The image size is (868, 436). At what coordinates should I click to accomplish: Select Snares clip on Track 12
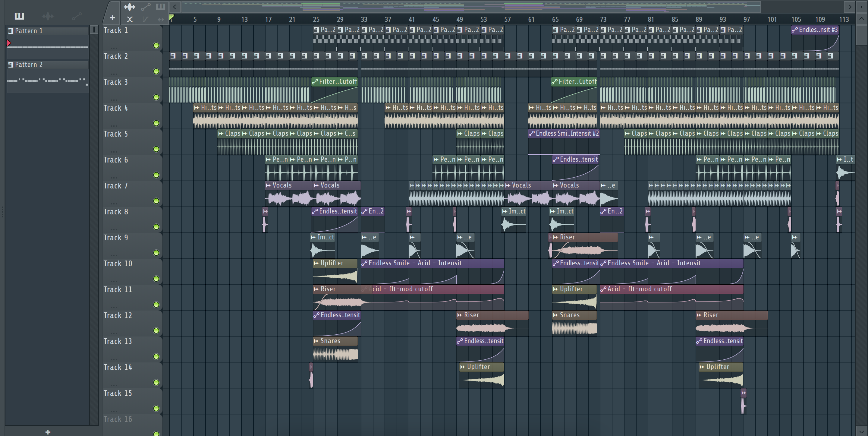574,323
